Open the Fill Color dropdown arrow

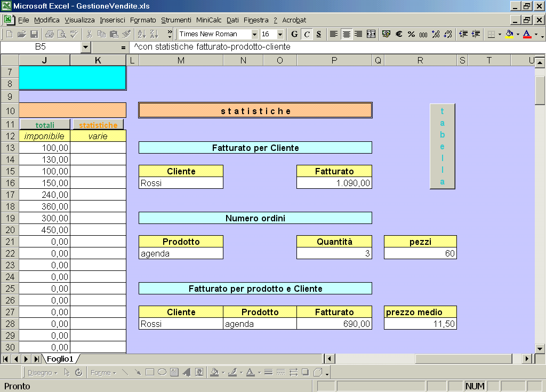click(x=518, y=34)
